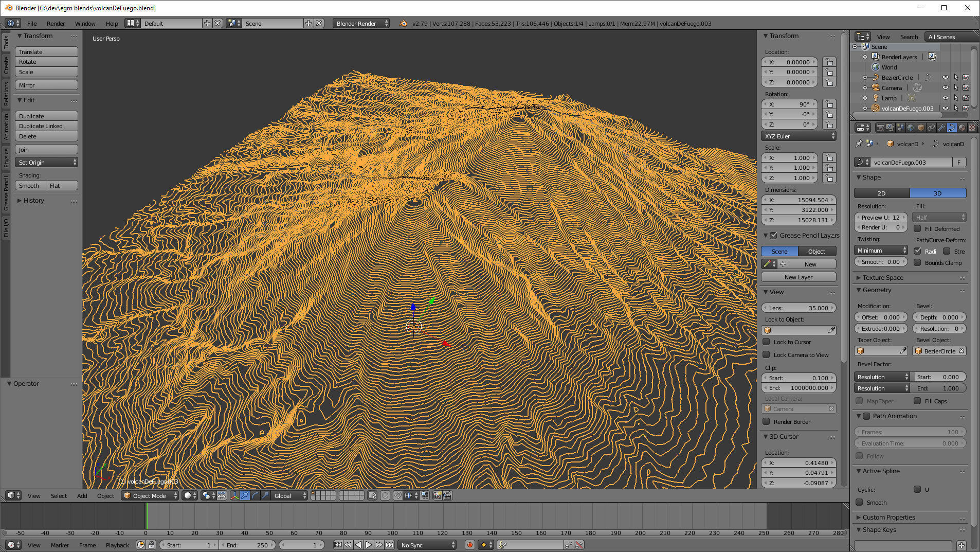Open the File menu
The height and width of the screenshot is (552, 980).
[32, 23]
